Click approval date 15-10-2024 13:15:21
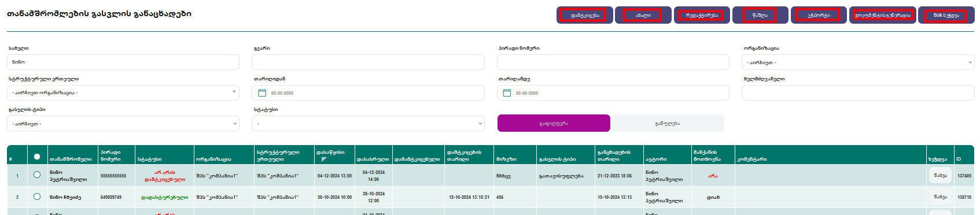Screen dimensions: 980x215 pos(469,197)
